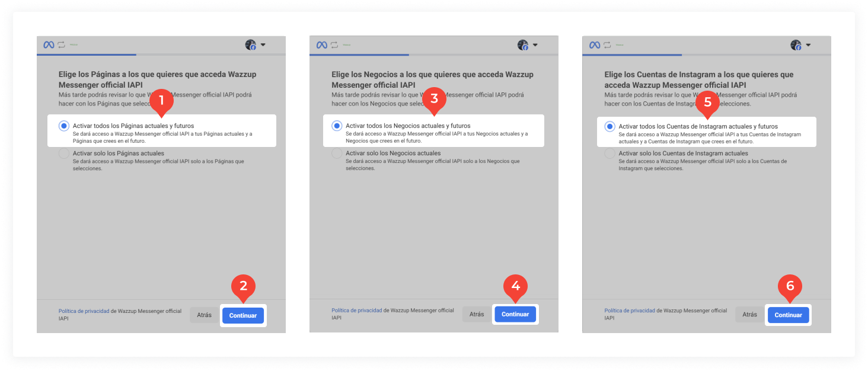Open the account dropdown on the Negocios dialog

tap(536, 44)
